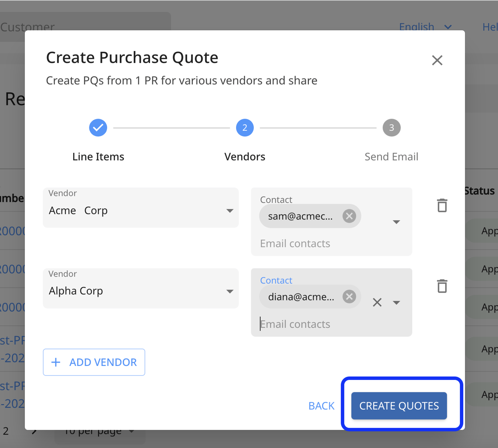Advance to the next pagination page
Image resolution: width=498 pixels, height=448 pixels.
coord(35,431)
